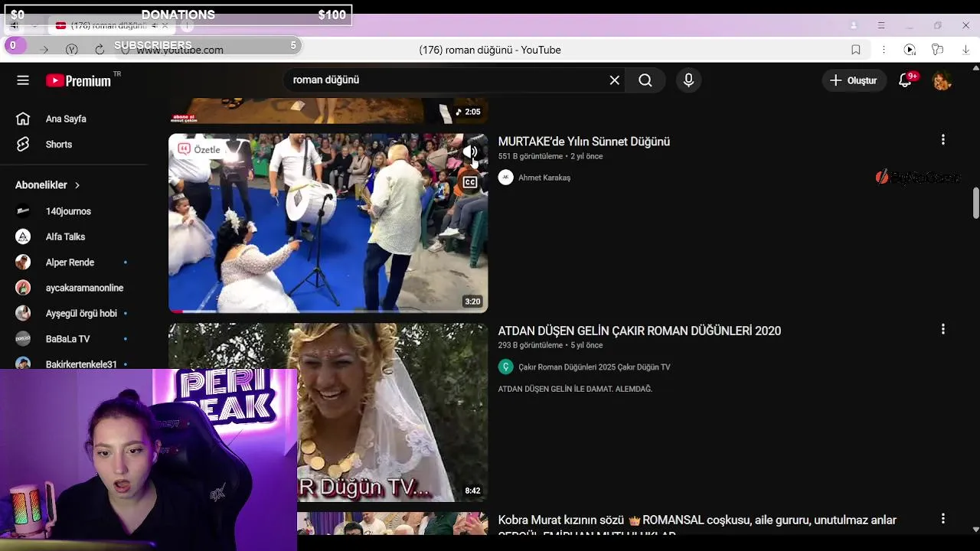The width and height of the screenshot is (980, 551).
Task: Open the browser extensions icon
Action: (937, 50)
